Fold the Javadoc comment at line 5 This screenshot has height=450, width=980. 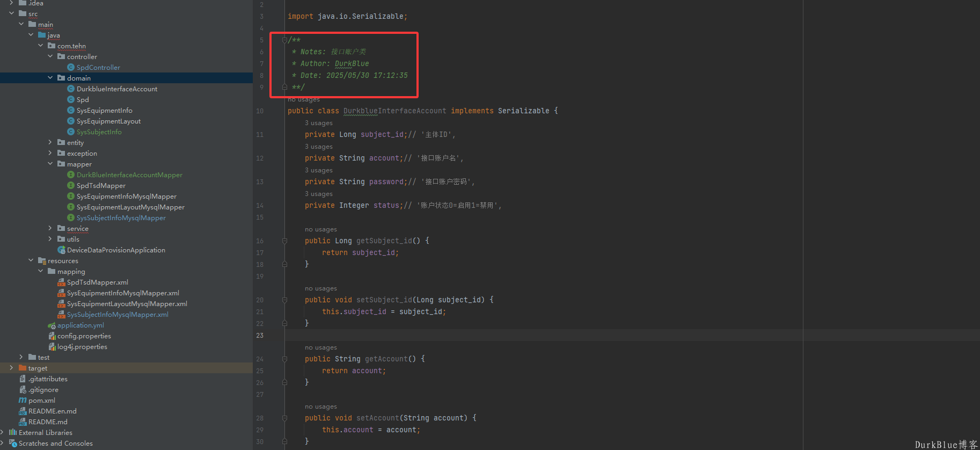(284, 40)
